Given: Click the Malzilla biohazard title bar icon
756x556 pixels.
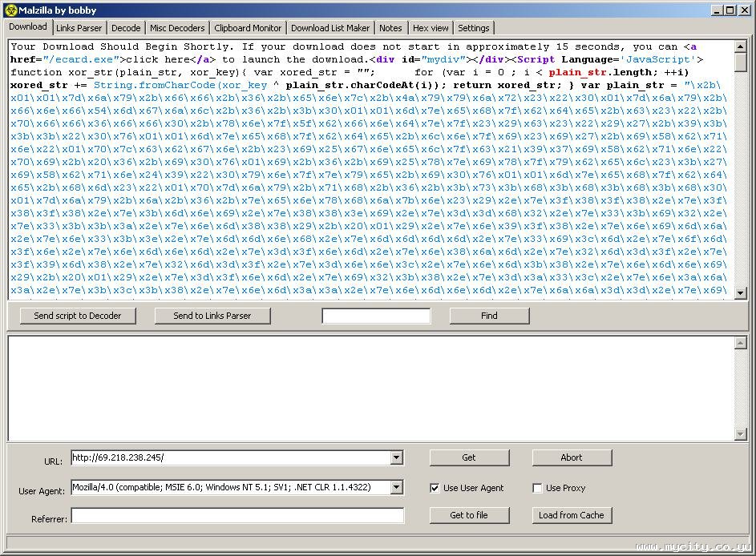Looking at the screenshot, I should point(10,10).
